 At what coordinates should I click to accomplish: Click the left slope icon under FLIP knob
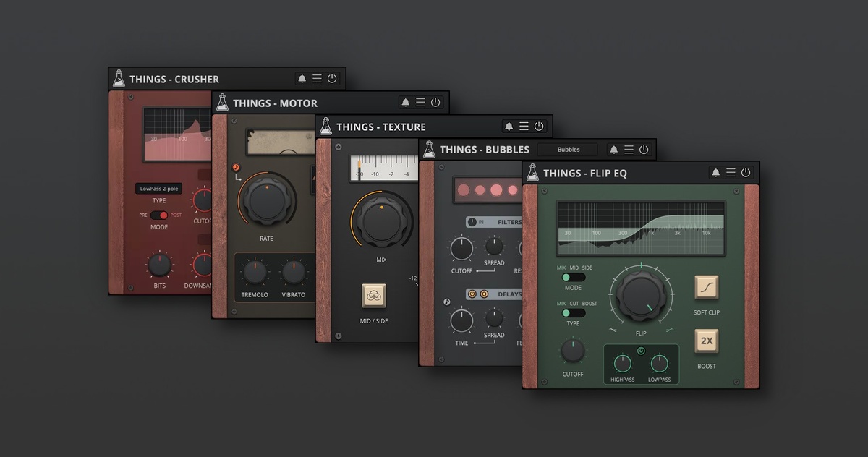tap(613, 330)
